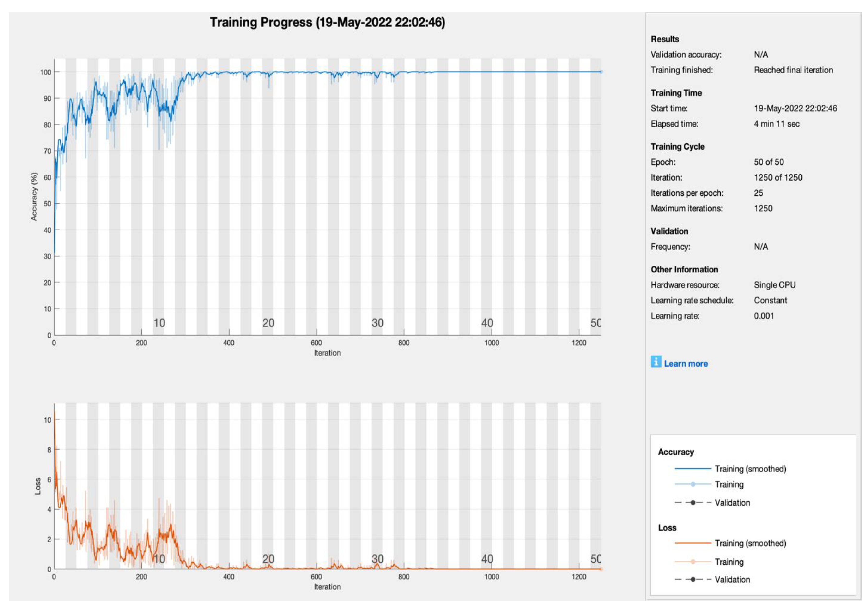The height and width of the screenshot is (610, 868).
Task: Click Loss Training legend marker with peach dot
Action: point(692,562)
